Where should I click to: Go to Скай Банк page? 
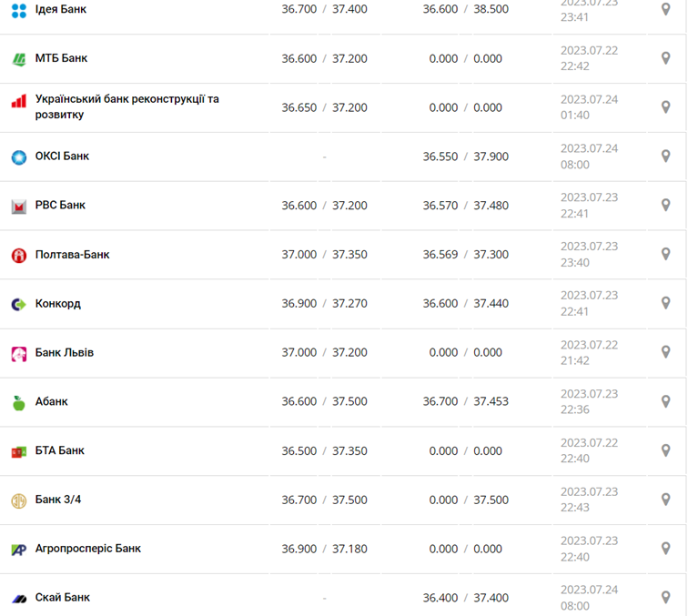tap(62, 598)
